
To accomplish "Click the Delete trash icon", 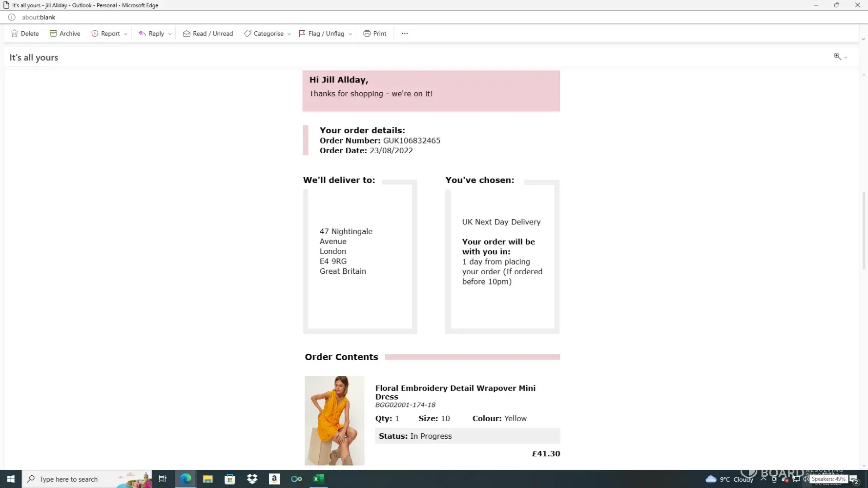I will click(15, 34).
